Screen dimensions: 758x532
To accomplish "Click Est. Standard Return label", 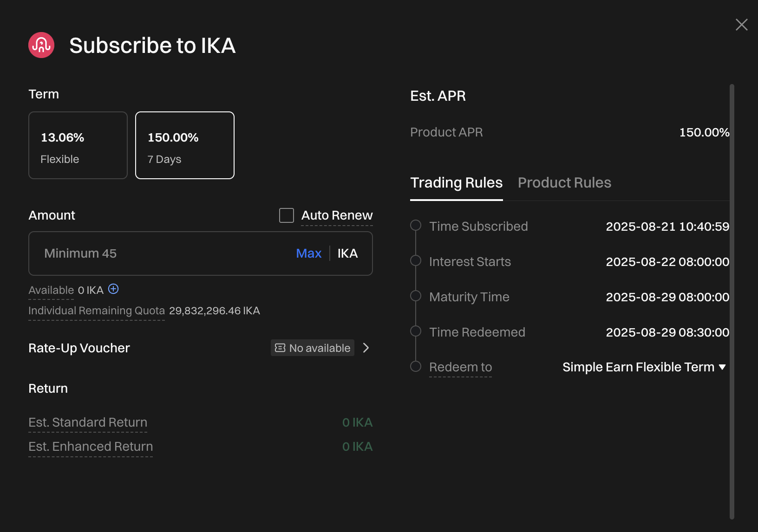I will (88, 422).
